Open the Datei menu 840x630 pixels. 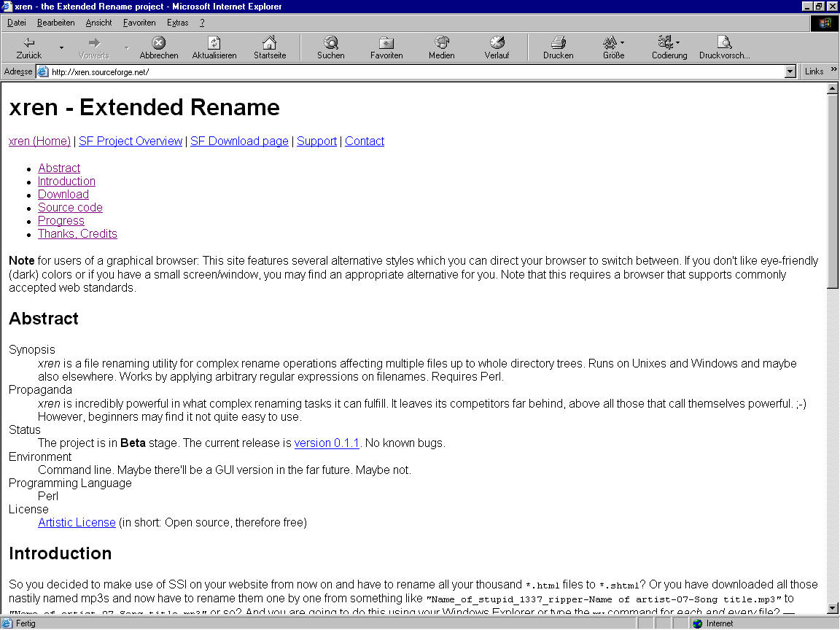pos(16,23)
